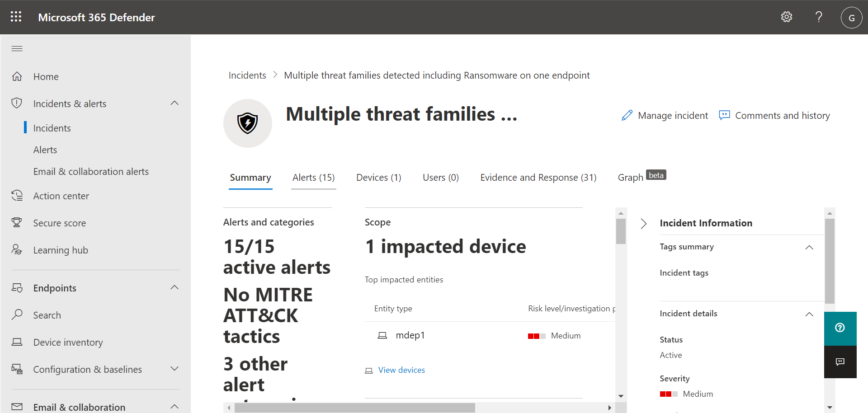
Task: Click the Action center icon
Action: (x=17, y=196)
